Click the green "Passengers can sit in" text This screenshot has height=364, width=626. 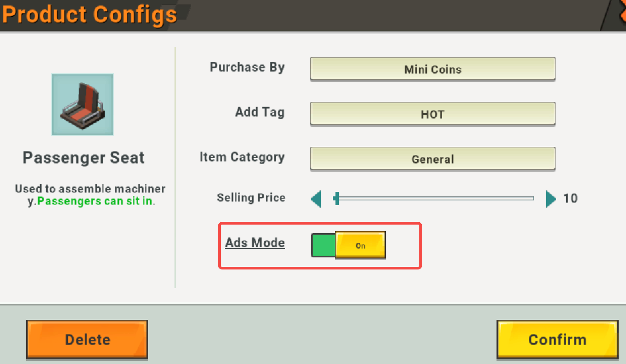pyautogui.click(x=95, y=201)
